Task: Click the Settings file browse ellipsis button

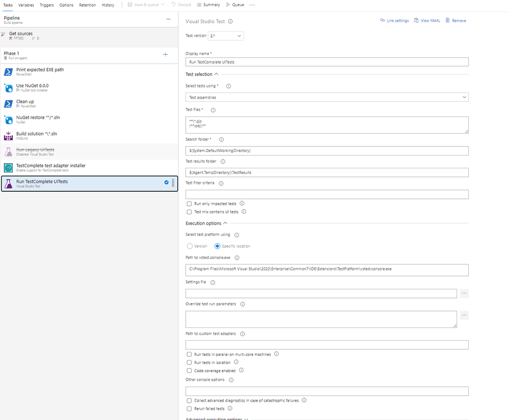Action: [x=464, y=293]
